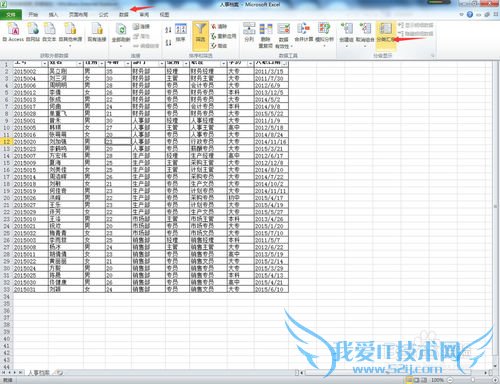Go to next sheet with navigation arrow
Image resolution: width=500 pixels, height=384 pixels.
tap(15, 373)
